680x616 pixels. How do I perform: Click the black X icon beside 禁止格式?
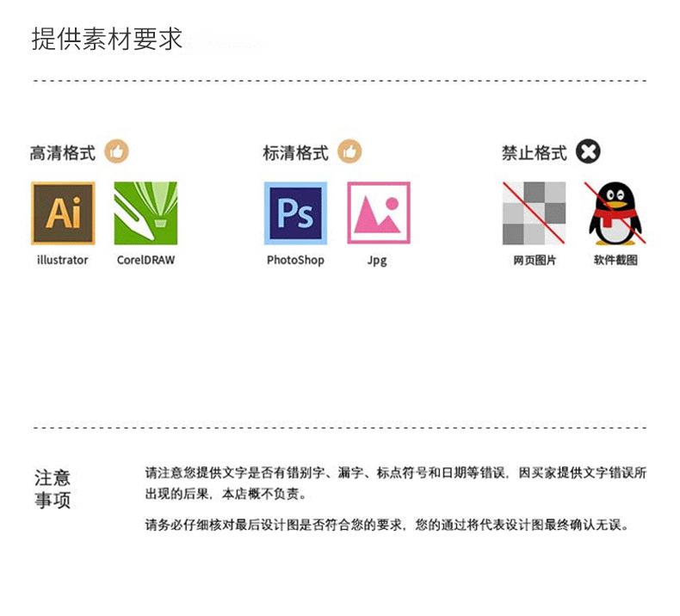(589, 152)
